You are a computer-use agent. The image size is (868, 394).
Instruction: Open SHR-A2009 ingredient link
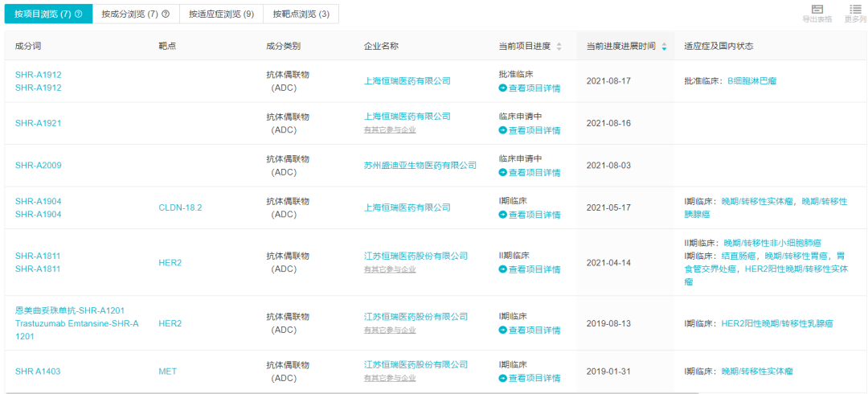pos(39,165)
